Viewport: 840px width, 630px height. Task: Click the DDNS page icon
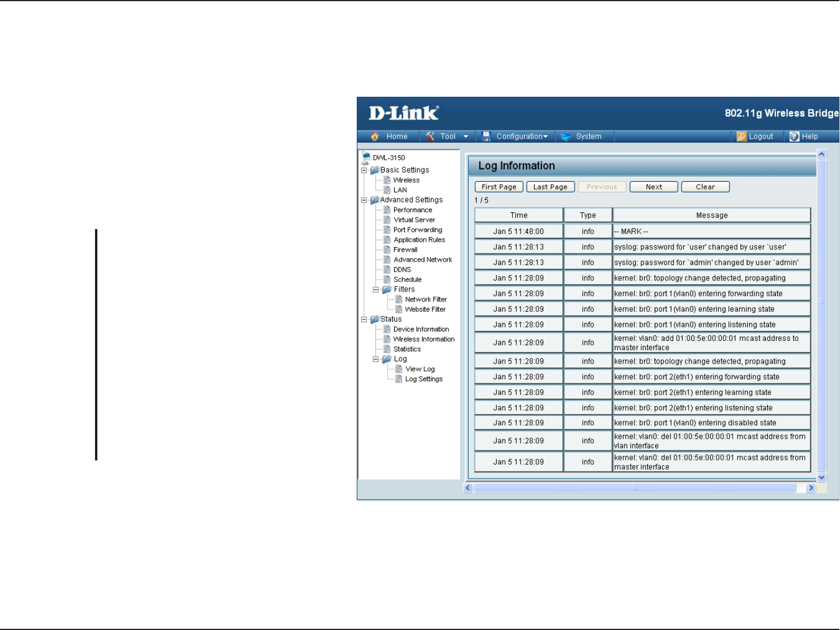point(387,269)
